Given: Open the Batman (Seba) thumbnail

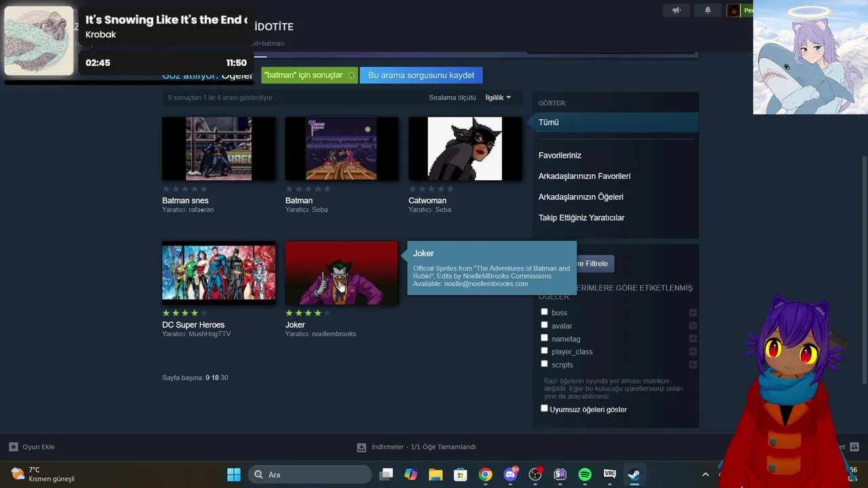Looking at the screenshot, I should click(342, 149).
